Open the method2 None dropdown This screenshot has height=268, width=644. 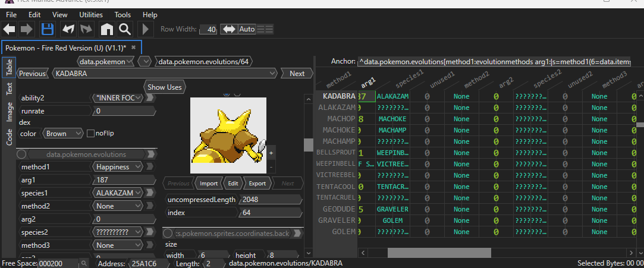coord(118,206)
